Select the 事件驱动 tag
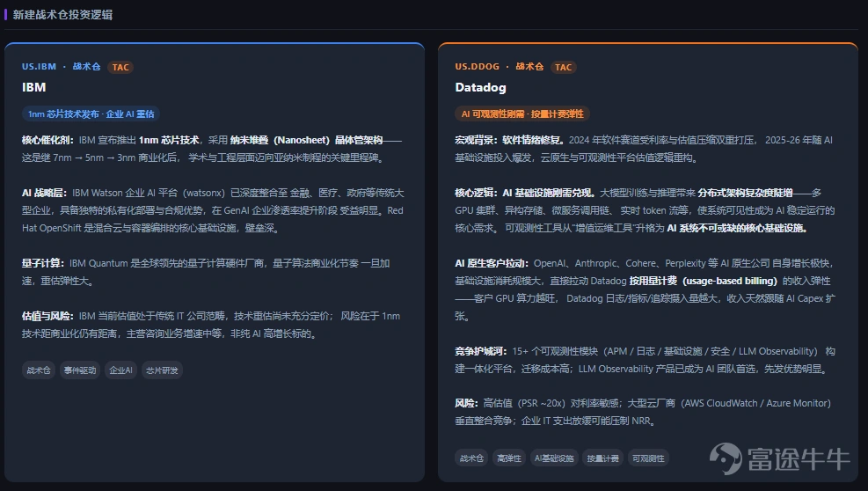 tap(80, 370)
